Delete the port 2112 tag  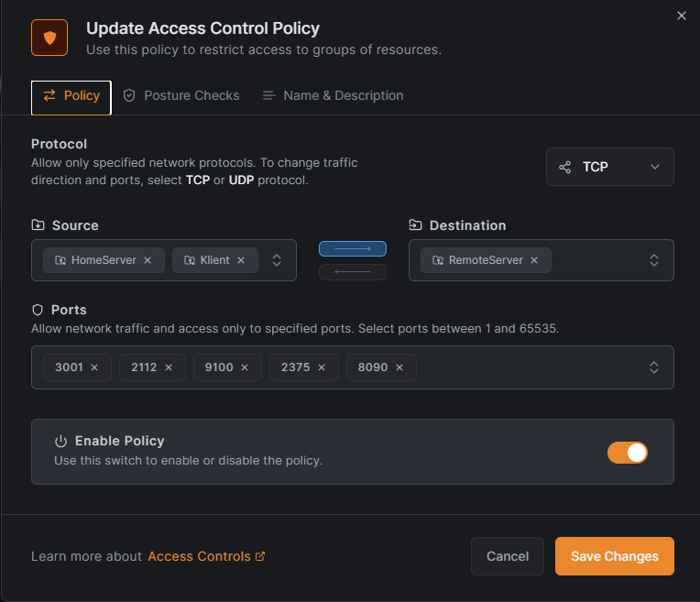click(x=169, y=367)
